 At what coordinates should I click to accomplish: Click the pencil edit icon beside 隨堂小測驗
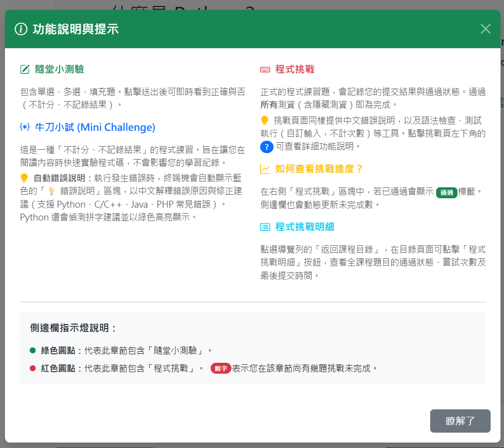25,69
